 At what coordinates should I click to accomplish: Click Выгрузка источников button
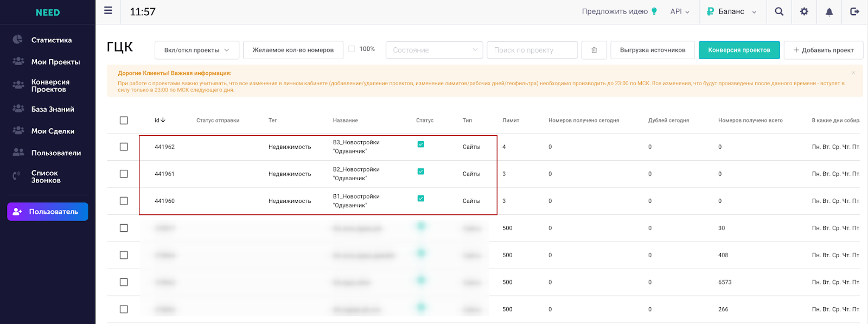[653, 50]
